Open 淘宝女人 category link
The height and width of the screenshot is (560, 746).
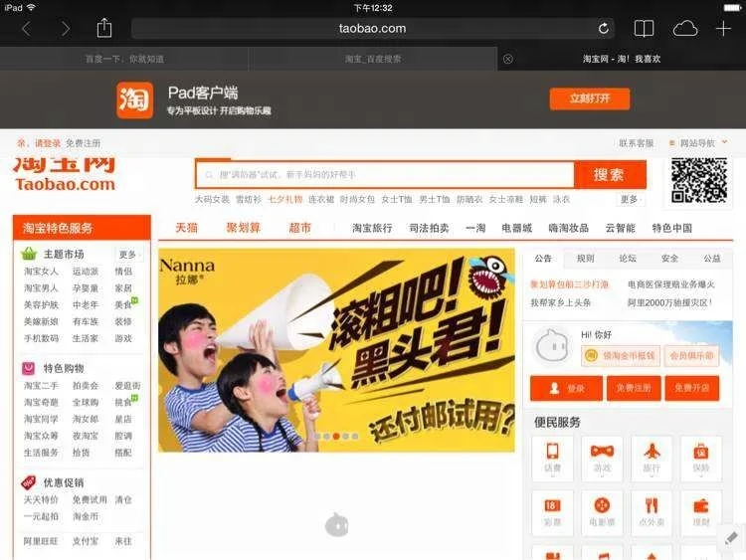(x=41, y=272)
